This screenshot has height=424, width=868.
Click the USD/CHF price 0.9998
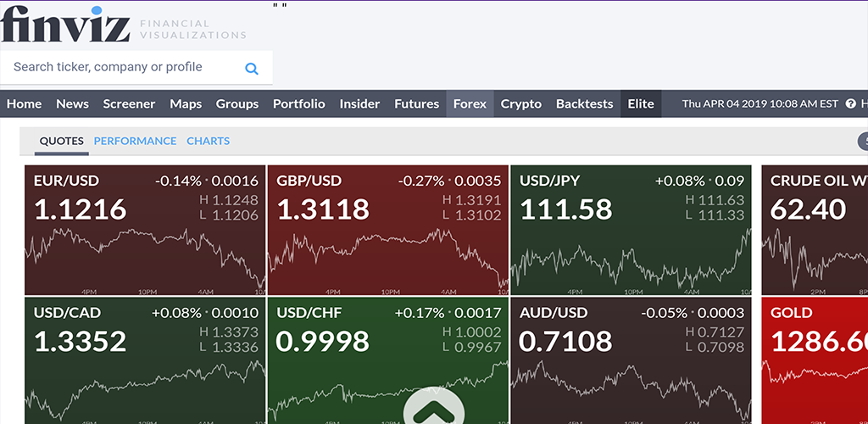point(323,342)
